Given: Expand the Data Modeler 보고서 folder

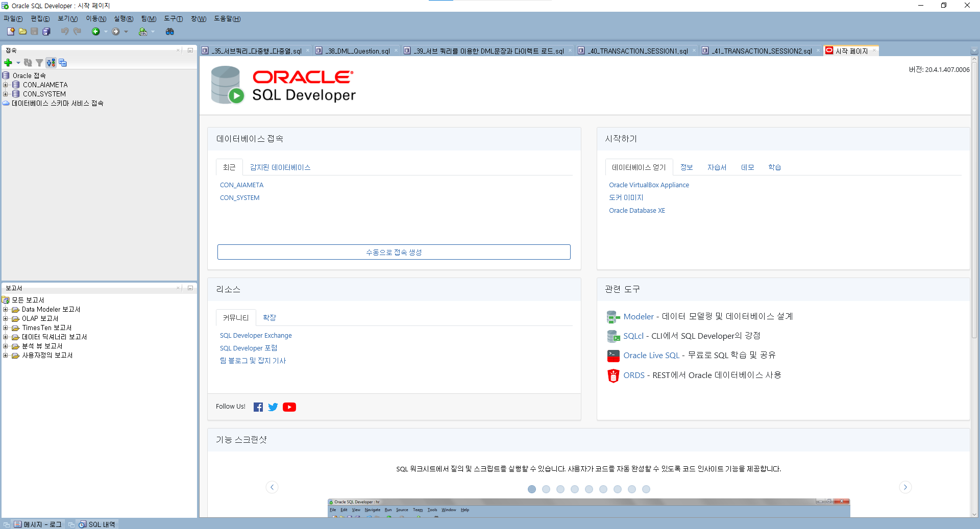Looking at the screenshot, I should pyautogui.click(x=5, y=309).
